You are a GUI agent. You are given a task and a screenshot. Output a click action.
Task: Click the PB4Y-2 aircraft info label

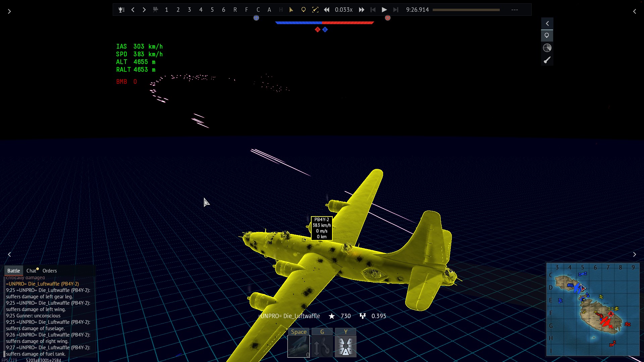[x=322, y=228]
